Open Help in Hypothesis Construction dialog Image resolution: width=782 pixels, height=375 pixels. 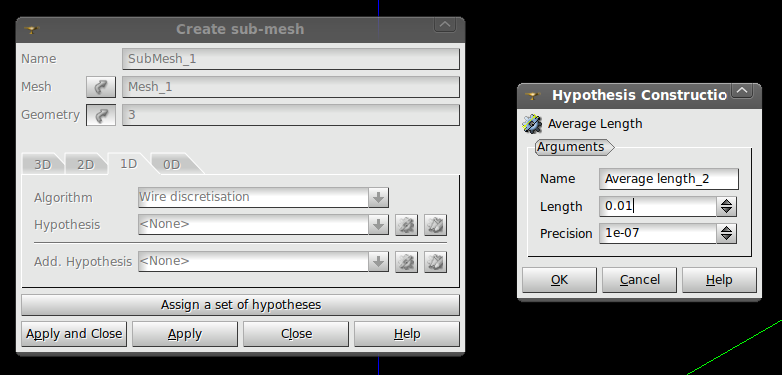[x=719, y=280]
